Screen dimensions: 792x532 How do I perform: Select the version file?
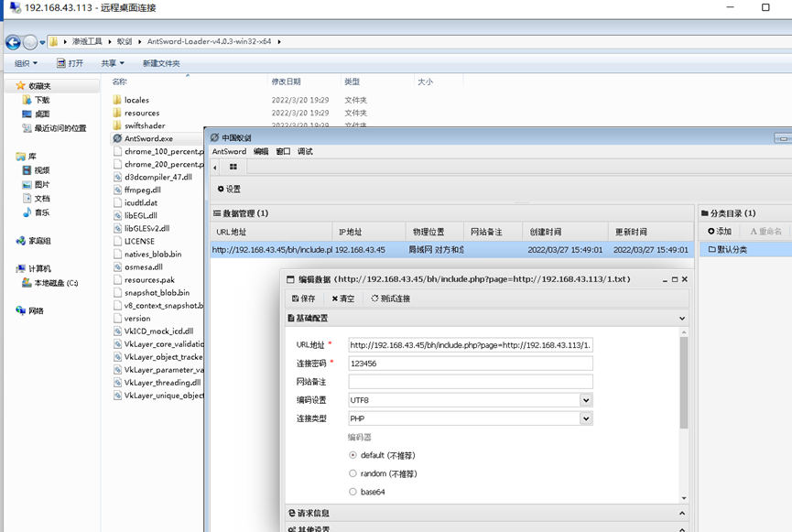(133, 319)
